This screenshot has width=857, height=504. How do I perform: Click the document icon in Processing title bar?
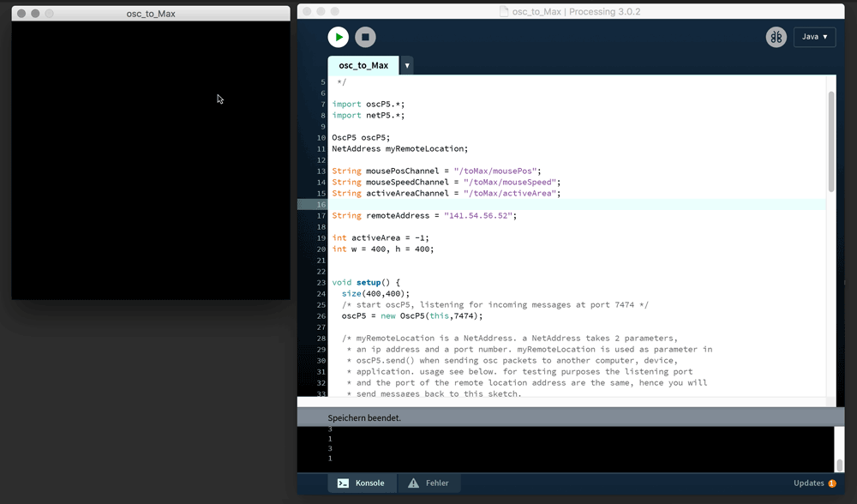(x=504, y=12)
